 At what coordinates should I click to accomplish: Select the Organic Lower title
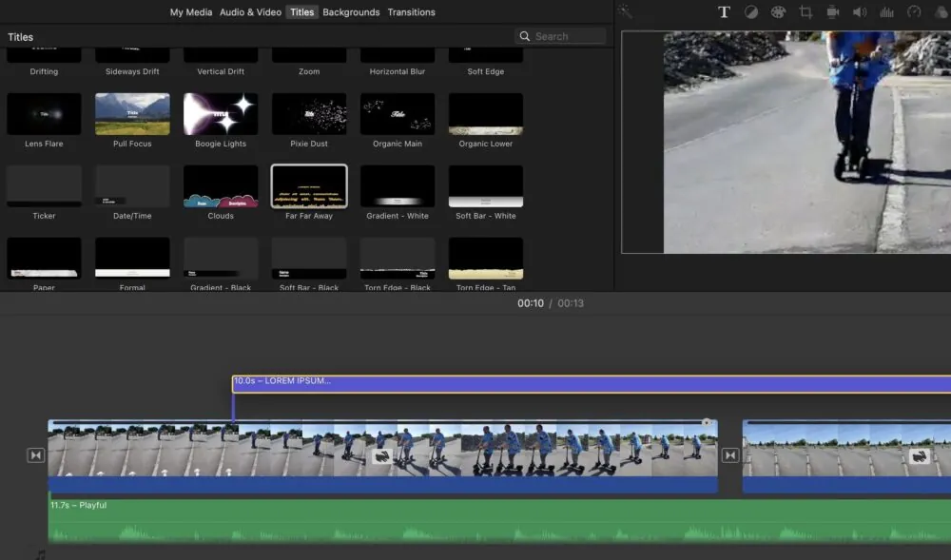[486, 114]
